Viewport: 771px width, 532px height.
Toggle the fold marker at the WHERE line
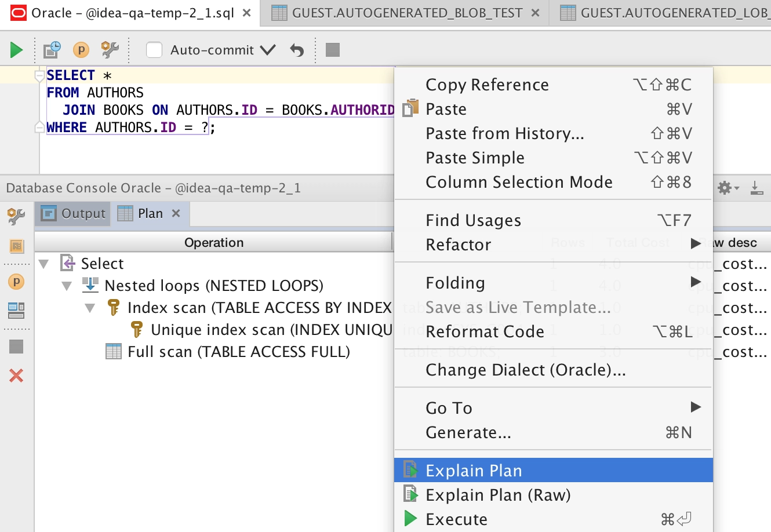click(39, 127)
